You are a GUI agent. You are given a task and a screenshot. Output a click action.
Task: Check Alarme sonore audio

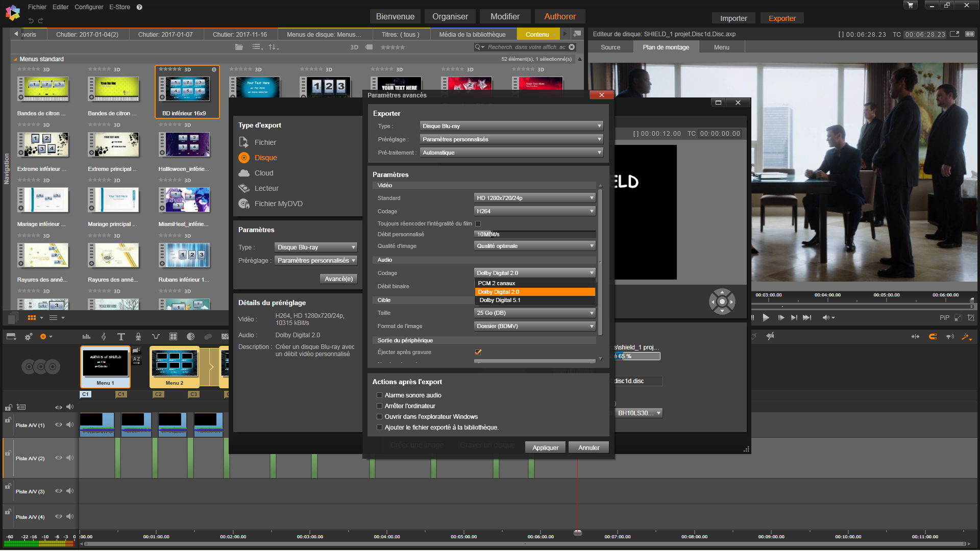tap(379, 395)
